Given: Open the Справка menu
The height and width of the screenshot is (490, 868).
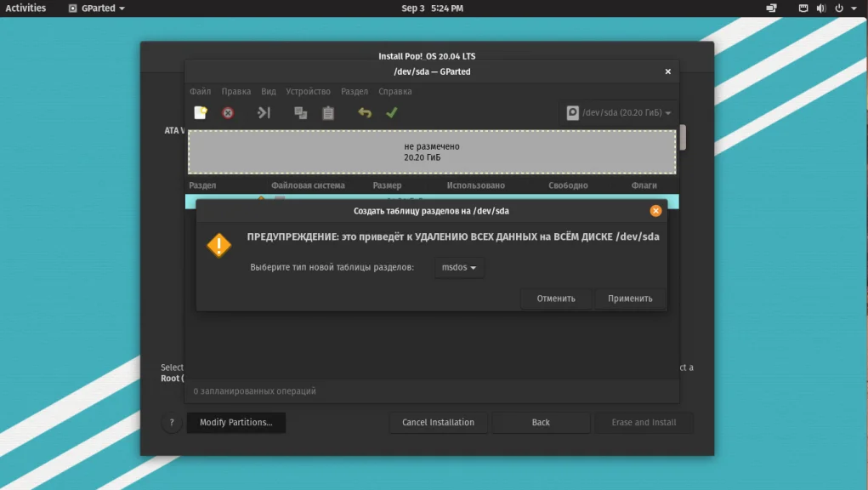Looking at the screenshot, I should [x=394, y=91].
